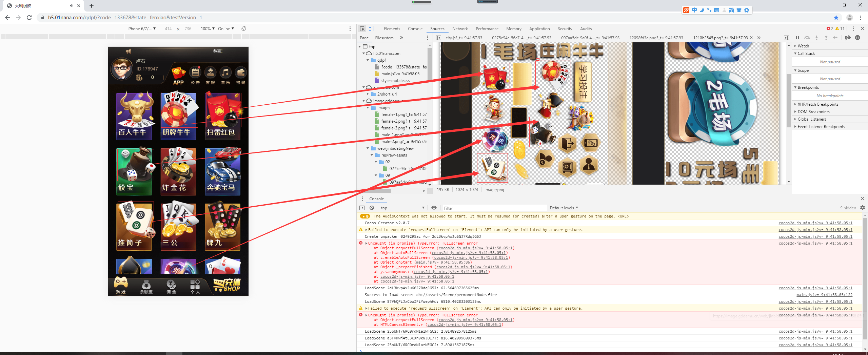Bookmark this page star icon

(x=836, y=18)
